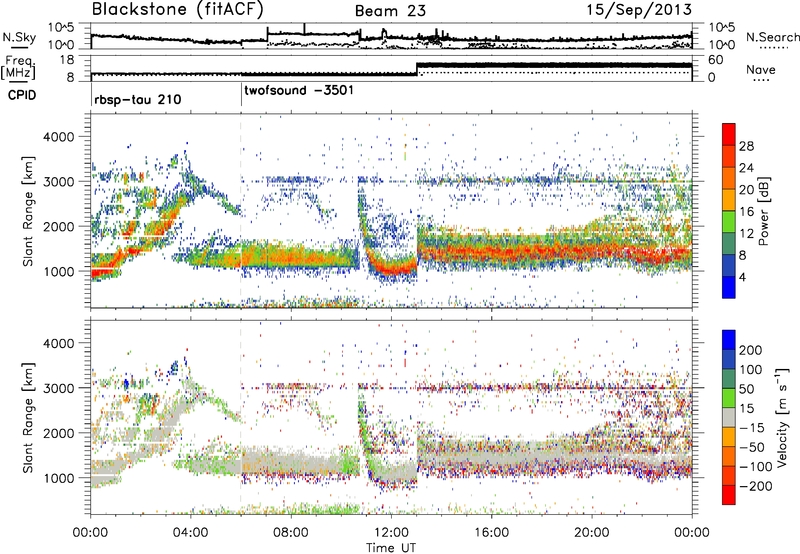
Task: Click the 'CPID' label
Action: (x=21, y=95)
